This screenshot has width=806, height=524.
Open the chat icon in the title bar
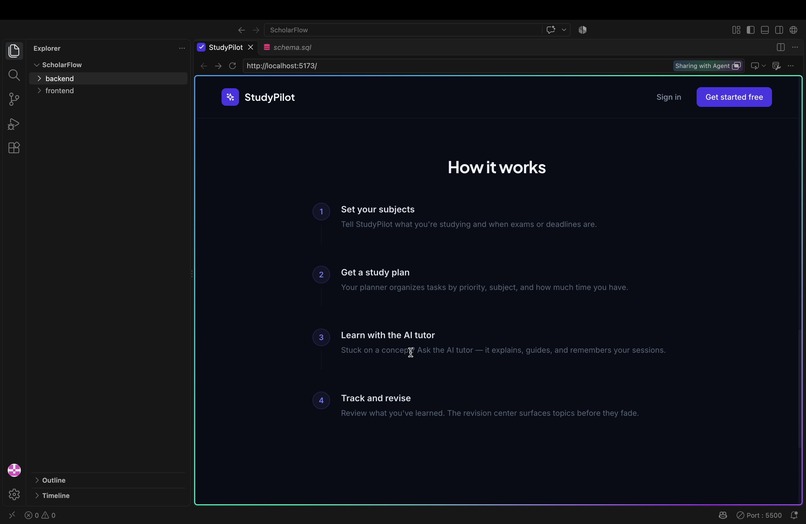551,30
